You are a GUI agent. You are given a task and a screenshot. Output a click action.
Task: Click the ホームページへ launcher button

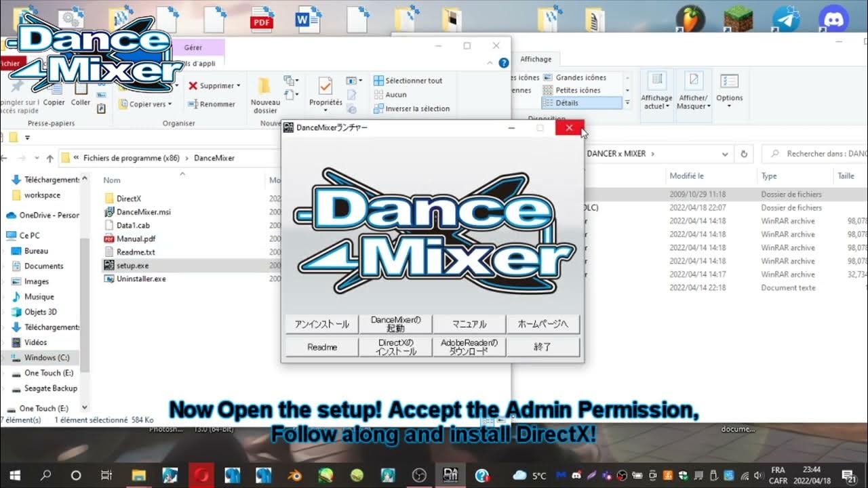[543, 324]
